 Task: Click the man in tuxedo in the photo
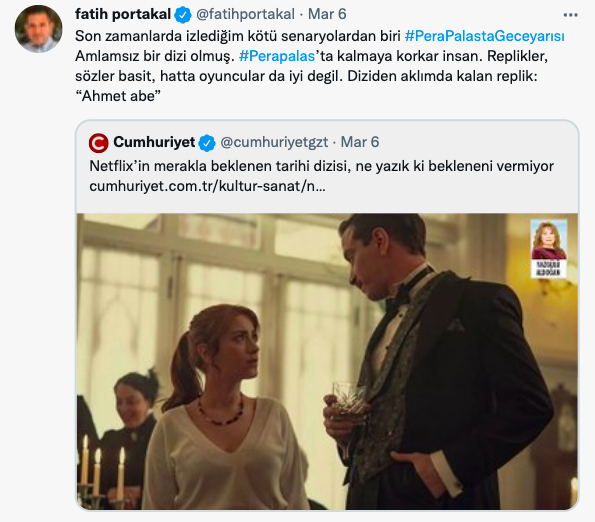pos(433,362)
